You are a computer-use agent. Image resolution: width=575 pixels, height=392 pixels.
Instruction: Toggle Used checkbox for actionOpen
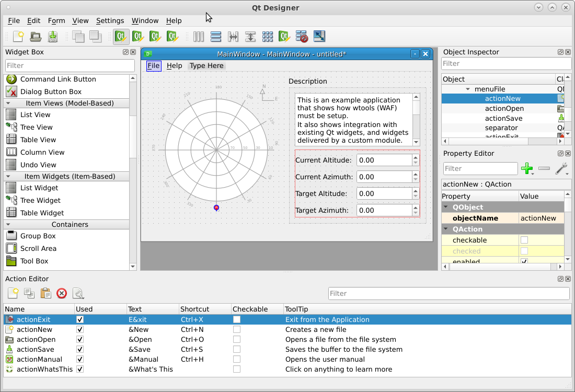(x=80, y=339)
